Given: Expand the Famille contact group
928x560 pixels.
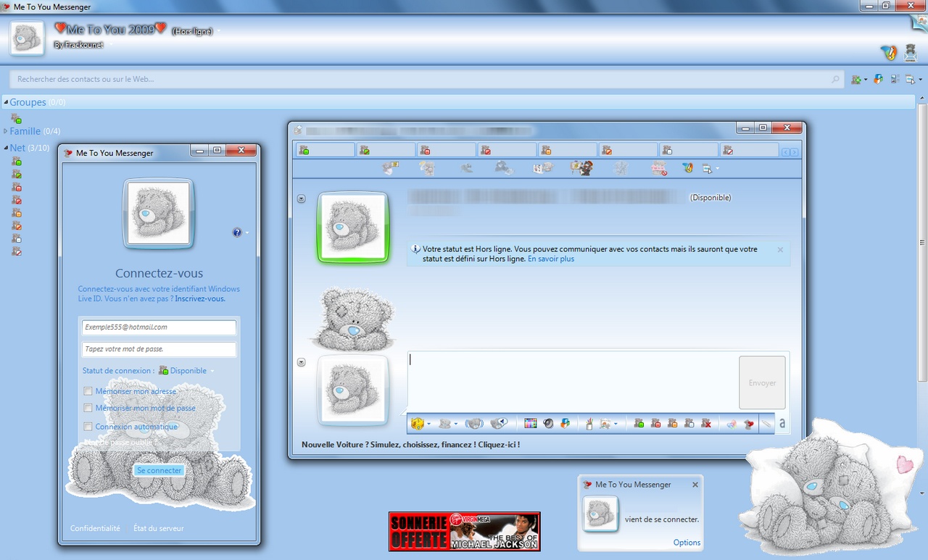Looking at the screenshot, I should click(x=6, y=131).
